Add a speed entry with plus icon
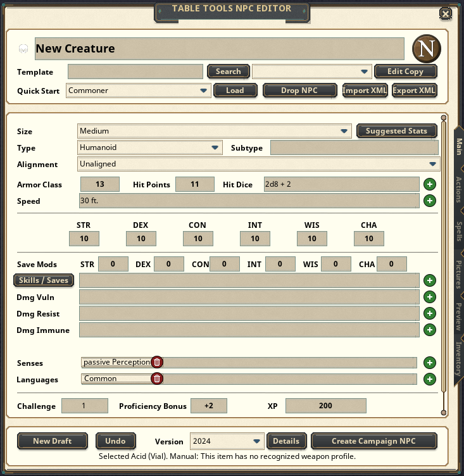The width and height of the screenshot is (464, 476). click(429, 201)
